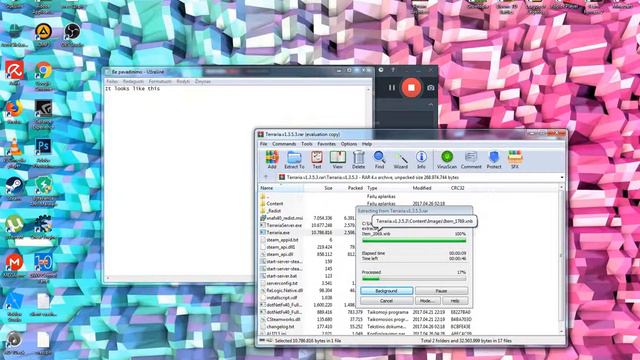Viewport: 640px width, 360px height.
Task: Stop the screen recording with red button
Action: 411,87
